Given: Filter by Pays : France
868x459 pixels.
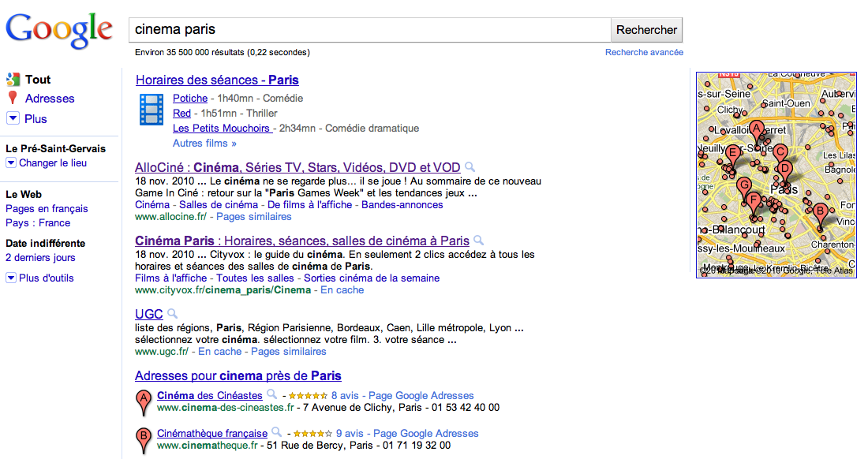Looking at the screenshot, I should pos(38,223).
